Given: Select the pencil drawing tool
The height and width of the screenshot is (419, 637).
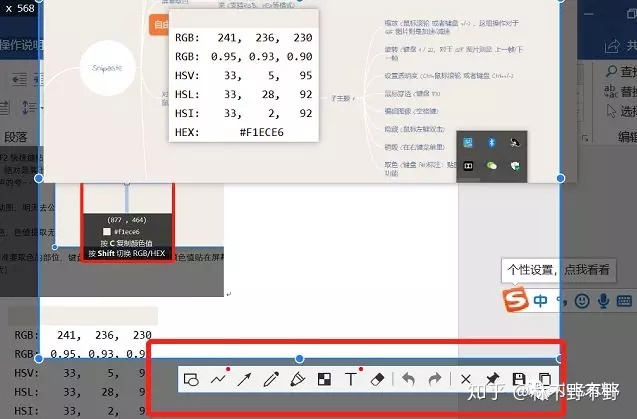Looking at the screenshot, I should 271,380.
